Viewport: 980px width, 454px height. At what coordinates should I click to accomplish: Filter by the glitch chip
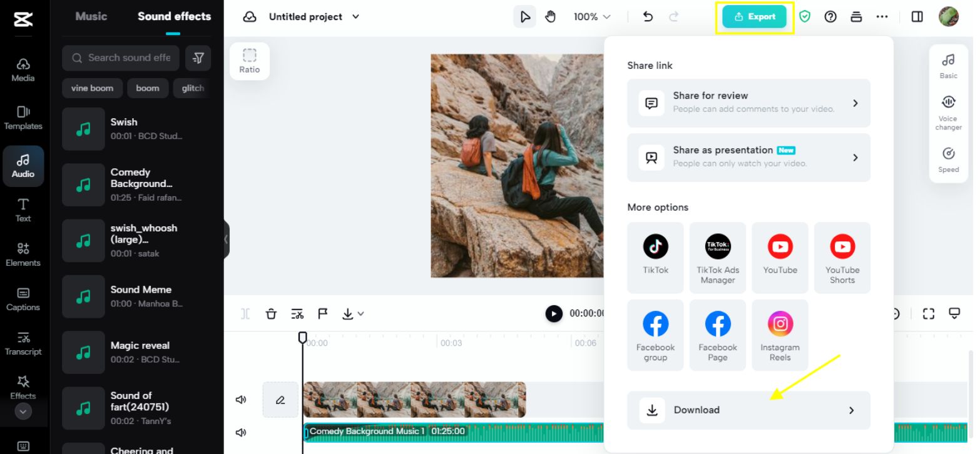point(193,88)
